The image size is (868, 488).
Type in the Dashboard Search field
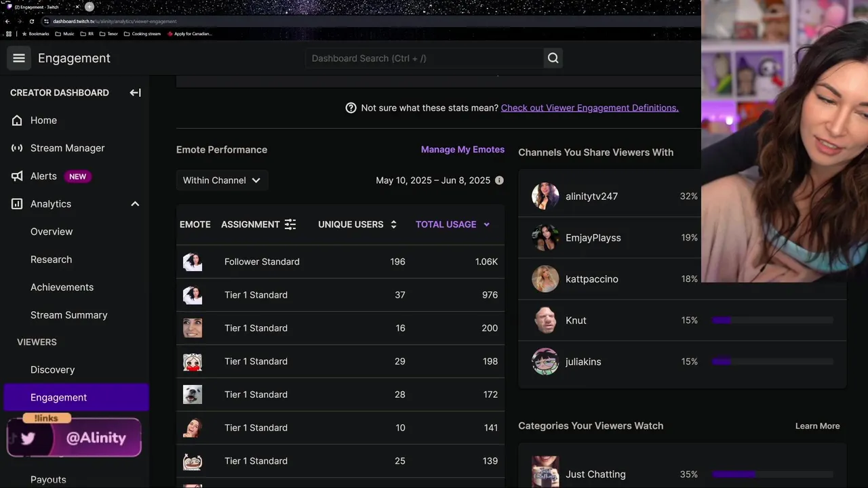pos(424,58)
